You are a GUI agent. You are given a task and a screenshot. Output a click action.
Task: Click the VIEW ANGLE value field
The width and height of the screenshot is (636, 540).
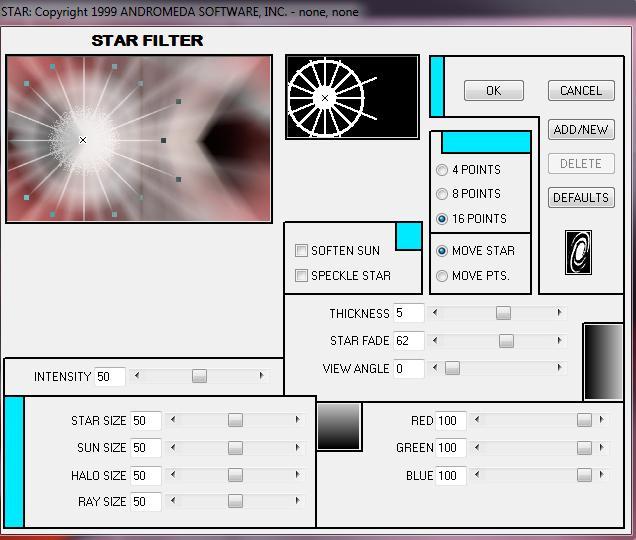click(x=408, y=368)
